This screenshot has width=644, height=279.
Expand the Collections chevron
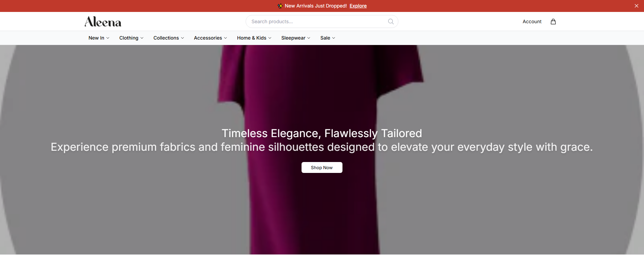click(x=182, y=38)
